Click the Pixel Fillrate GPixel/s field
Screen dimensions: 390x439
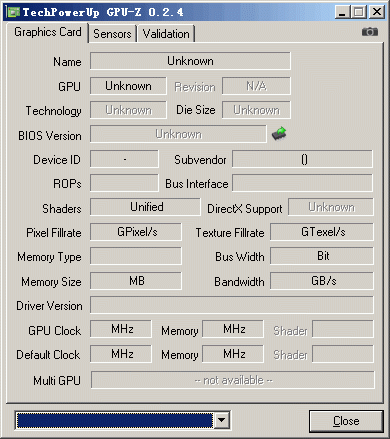[136, 232]
